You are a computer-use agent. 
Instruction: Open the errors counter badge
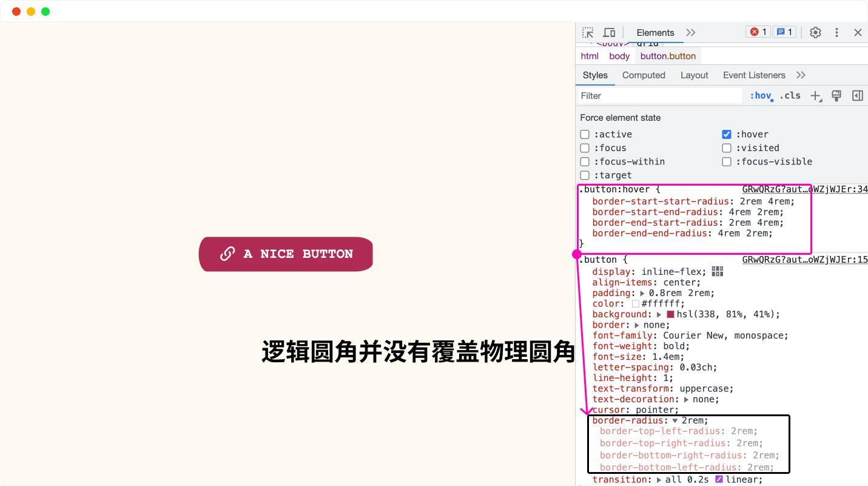tap(758, 32)
